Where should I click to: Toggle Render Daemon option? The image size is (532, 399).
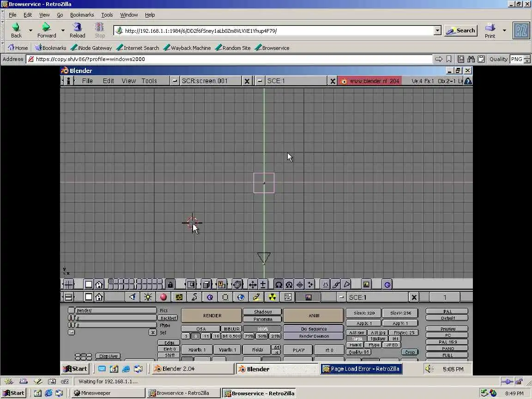click(314, 336)
